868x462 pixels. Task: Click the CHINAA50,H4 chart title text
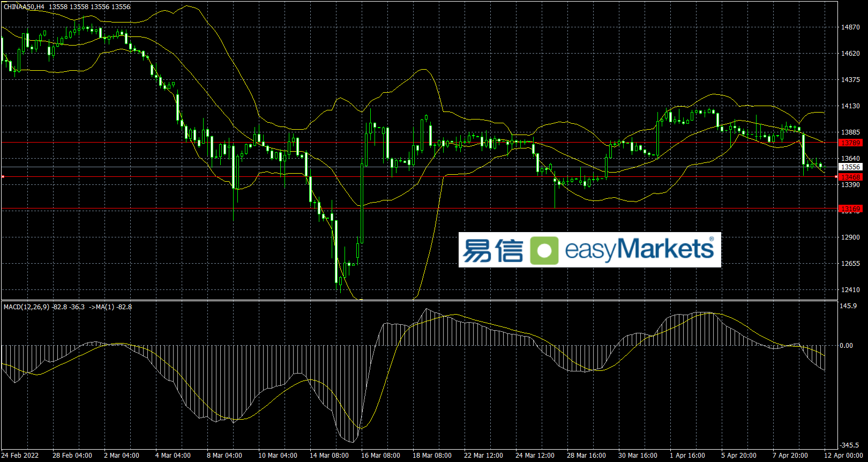24,7
